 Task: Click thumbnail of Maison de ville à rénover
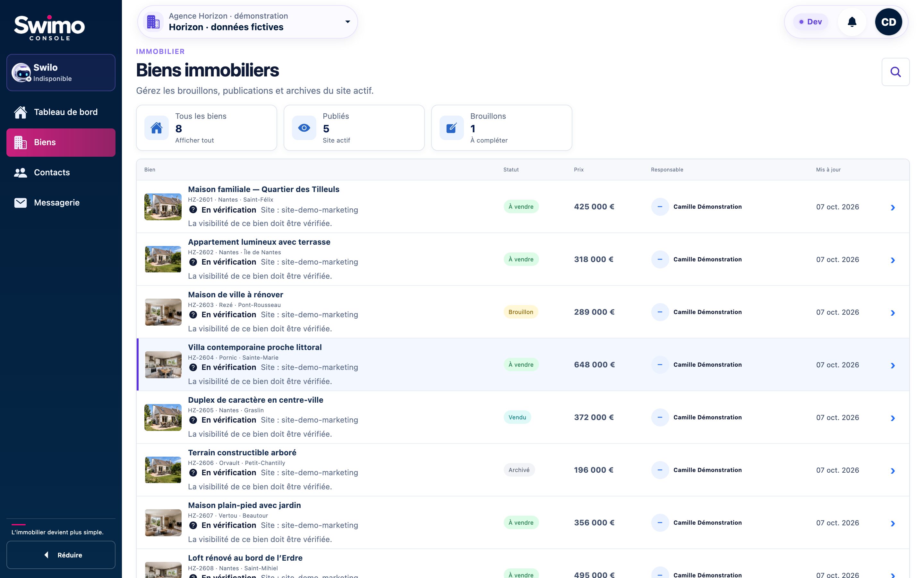click(163, 312)
